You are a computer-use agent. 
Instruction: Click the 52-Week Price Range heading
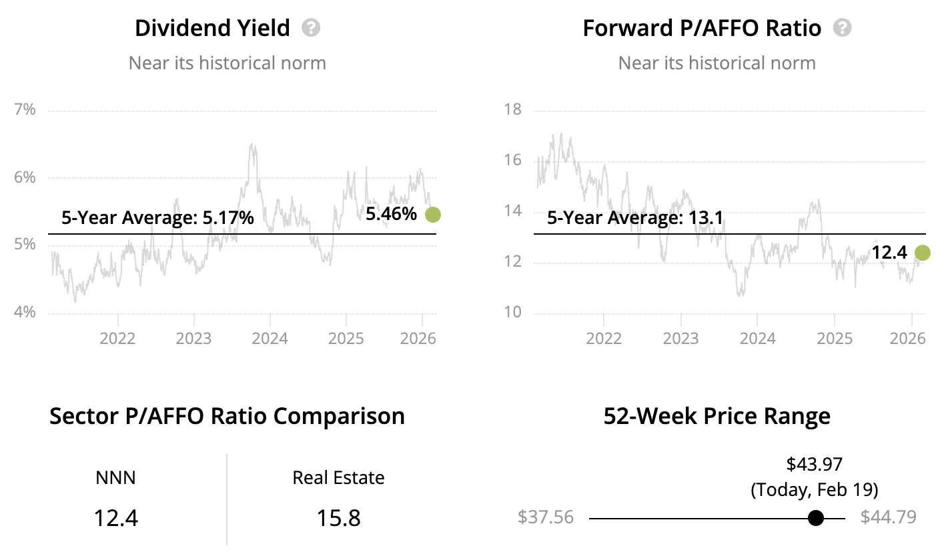[x=717, y=416]
